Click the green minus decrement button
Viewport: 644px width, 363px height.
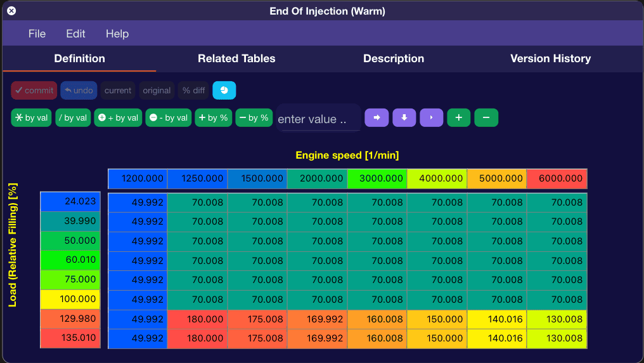(486, 117)
